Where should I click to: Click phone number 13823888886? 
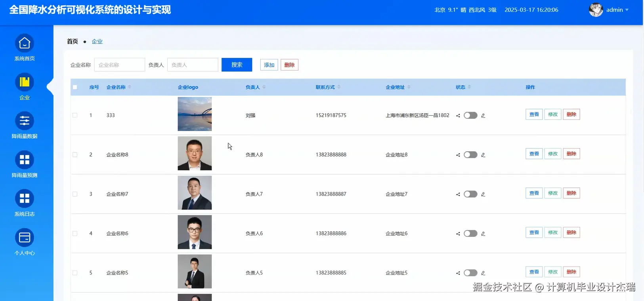tap(331, 233)
